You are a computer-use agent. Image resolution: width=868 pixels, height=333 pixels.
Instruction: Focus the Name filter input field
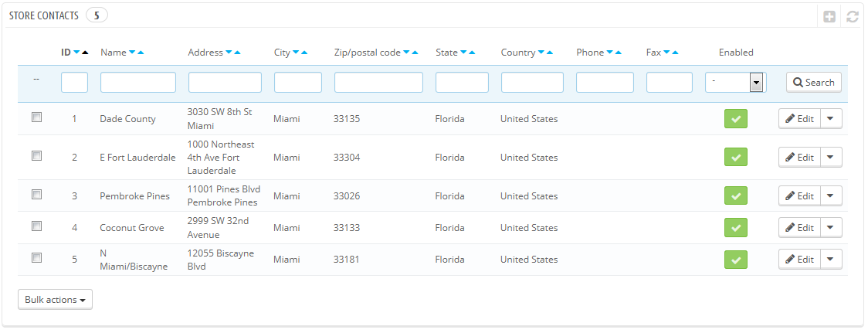point(137,82)
